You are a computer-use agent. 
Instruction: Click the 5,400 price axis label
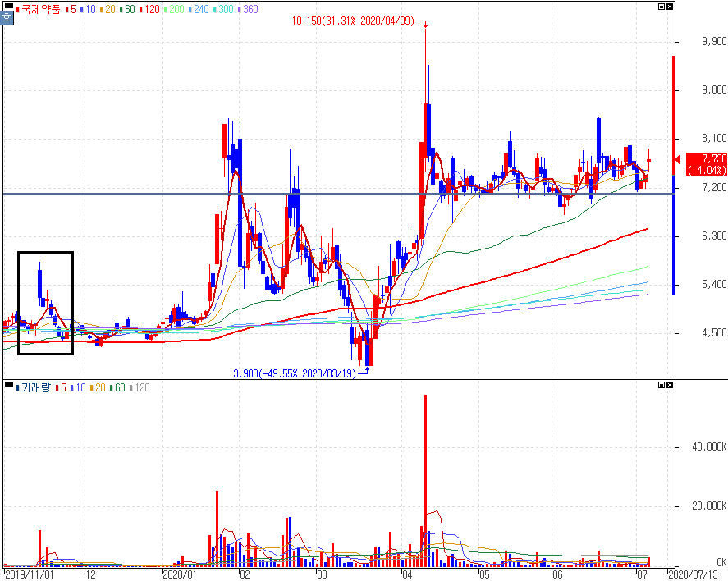point(713,284)
